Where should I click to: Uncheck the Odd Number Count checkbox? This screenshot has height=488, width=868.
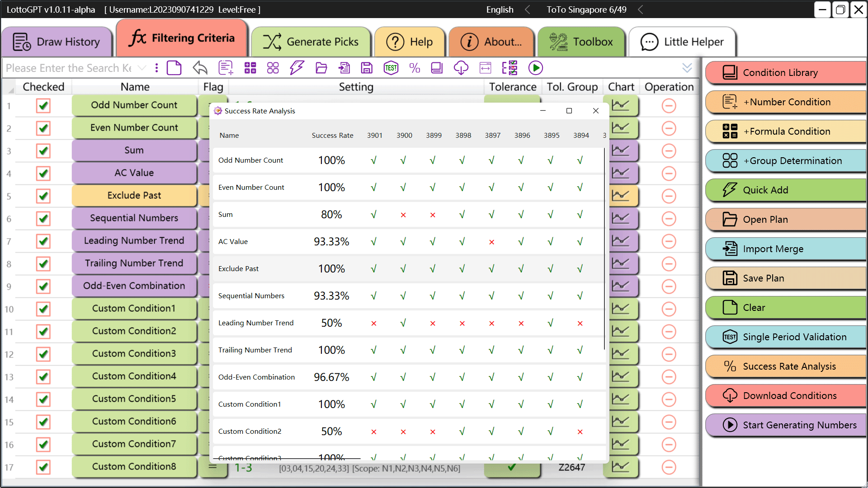[x=43, y=106]
